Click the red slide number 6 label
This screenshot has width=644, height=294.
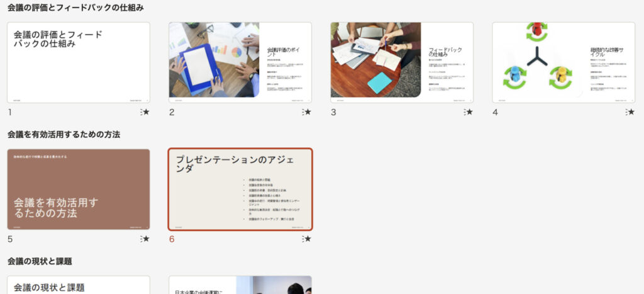pyautogui.click(x=172, y=239)
